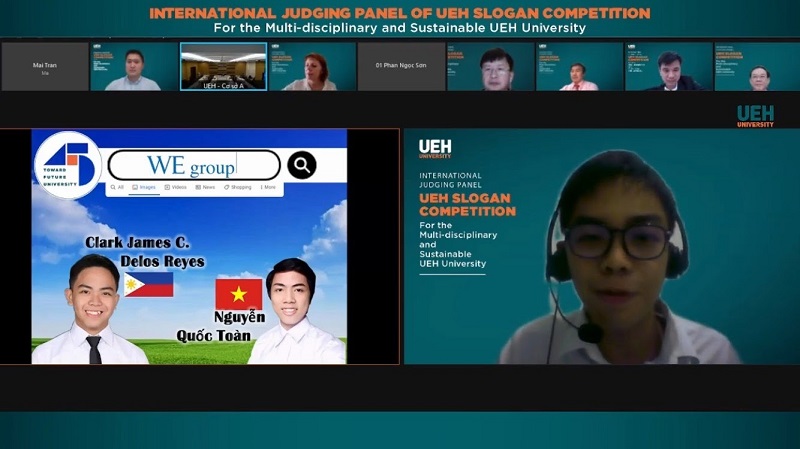Switch to the All search tab
800x449 pixels.
[117, 187]
